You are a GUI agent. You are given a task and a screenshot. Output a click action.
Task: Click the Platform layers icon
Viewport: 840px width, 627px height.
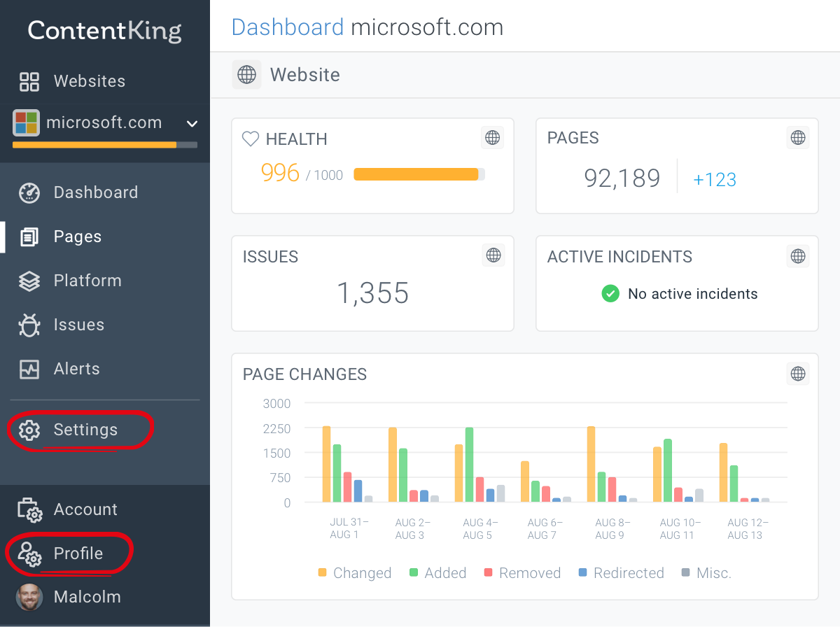pyautogui.click(x=29, y=281)
